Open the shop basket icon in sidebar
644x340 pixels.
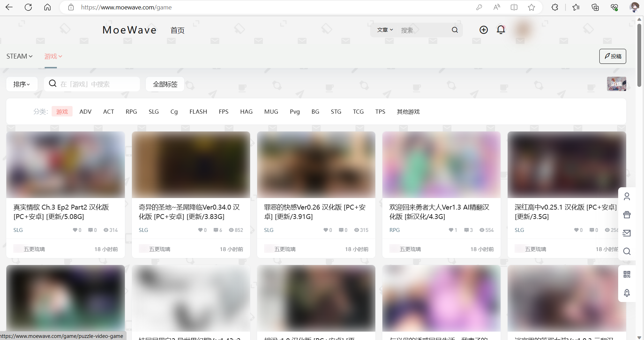(x=627, y=215)
